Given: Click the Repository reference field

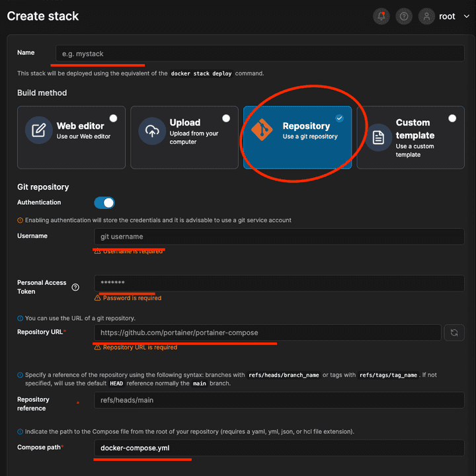Looking at the screenshot, I should point(278,400).
